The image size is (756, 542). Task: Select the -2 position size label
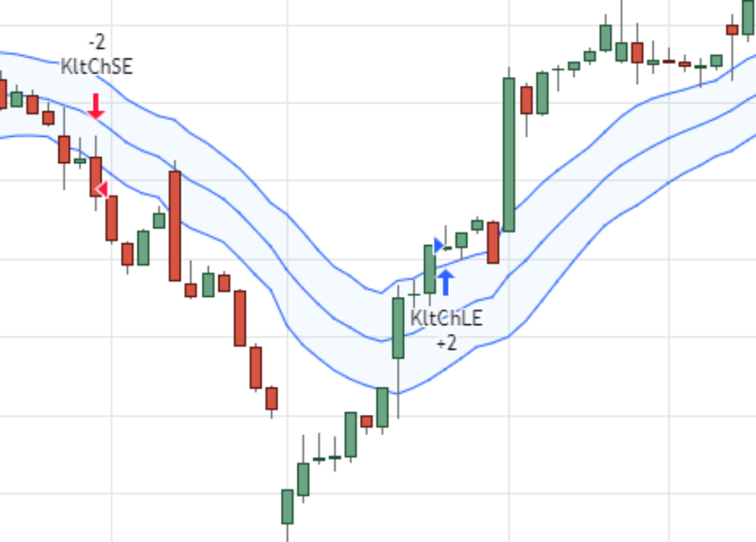97,42
